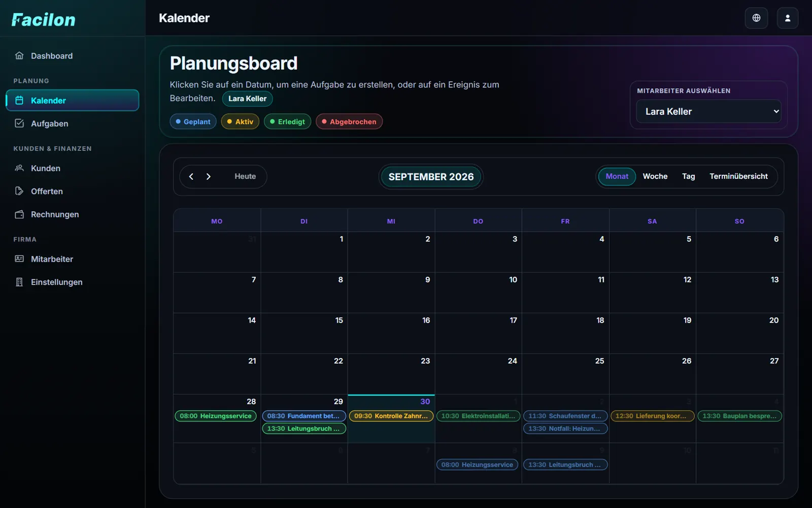Viewport: 812px width, 508px height.
Task: Open the user profile icon
Action: pyautogui.click(x=788, y=18)
